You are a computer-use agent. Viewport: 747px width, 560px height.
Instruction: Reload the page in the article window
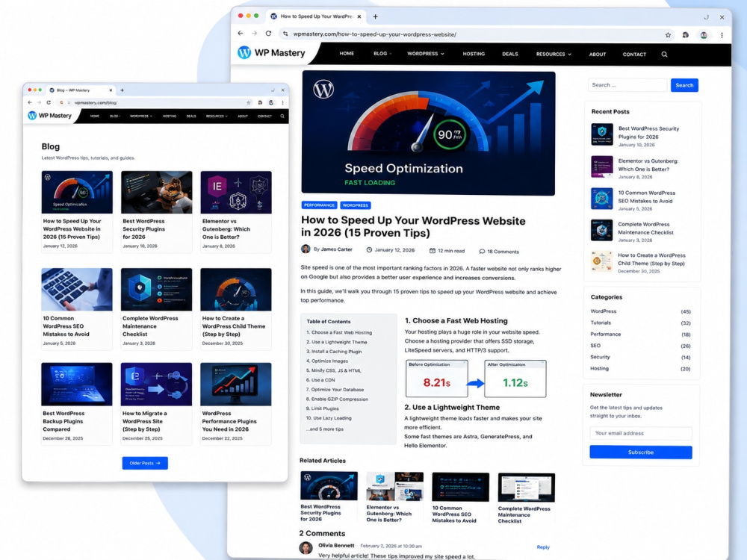tap(269, 34)
